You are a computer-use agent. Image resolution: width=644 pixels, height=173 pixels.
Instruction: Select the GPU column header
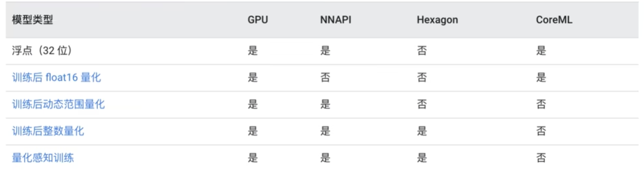(x=258, y=20)
